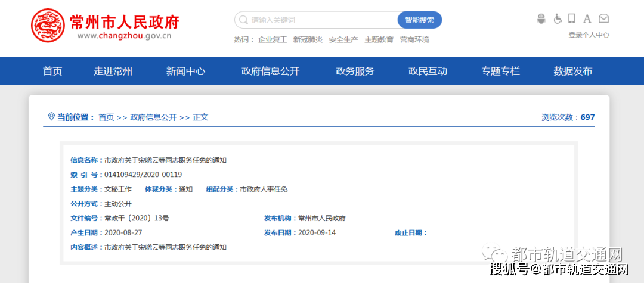Viewport: 644px width, 283px height.
Task: Click the magnifier icon in search box
Action: [243, 20]
